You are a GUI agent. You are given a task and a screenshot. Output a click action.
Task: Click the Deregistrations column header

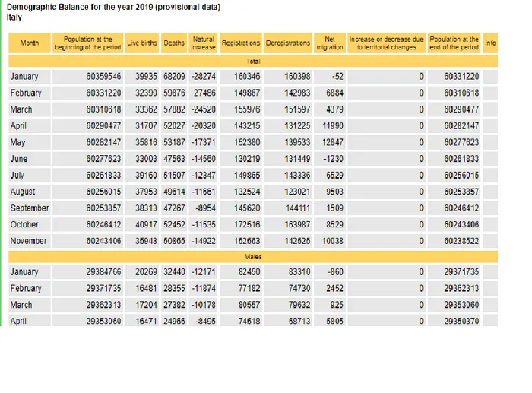288,43
